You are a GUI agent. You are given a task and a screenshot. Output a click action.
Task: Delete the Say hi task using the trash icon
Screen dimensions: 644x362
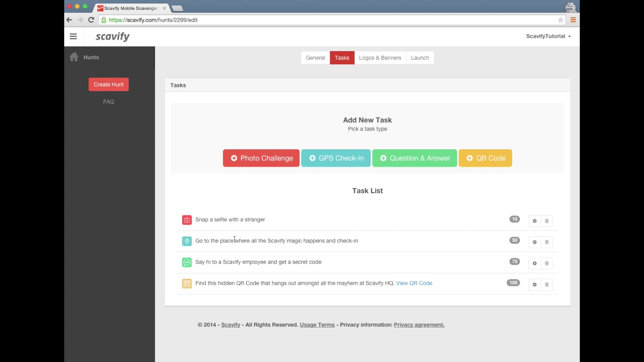tap(547, 263)
